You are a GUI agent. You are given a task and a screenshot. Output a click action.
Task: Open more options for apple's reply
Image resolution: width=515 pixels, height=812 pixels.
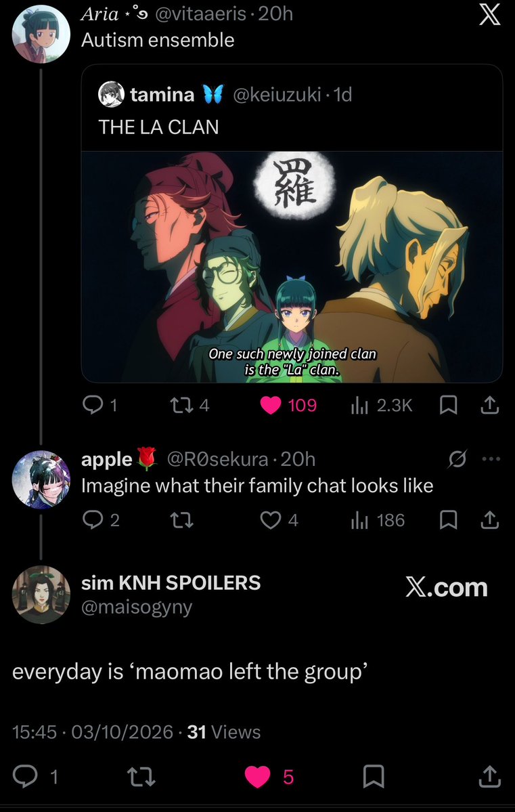coord(491,458)
